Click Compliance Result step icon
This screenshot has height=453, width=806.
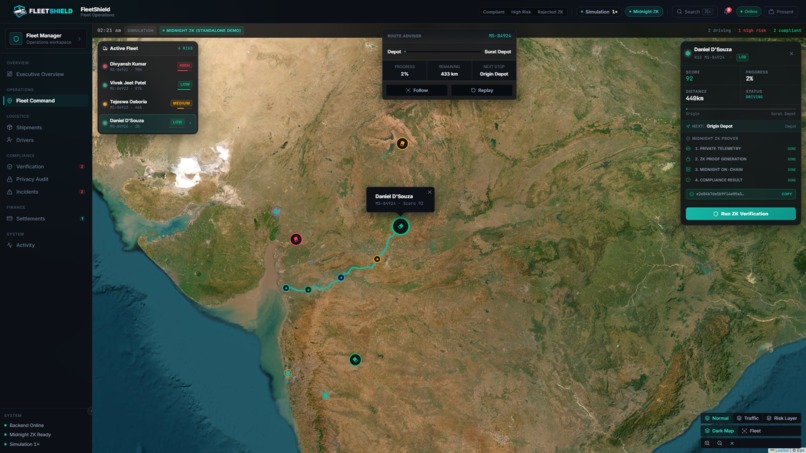click(688, 180)
